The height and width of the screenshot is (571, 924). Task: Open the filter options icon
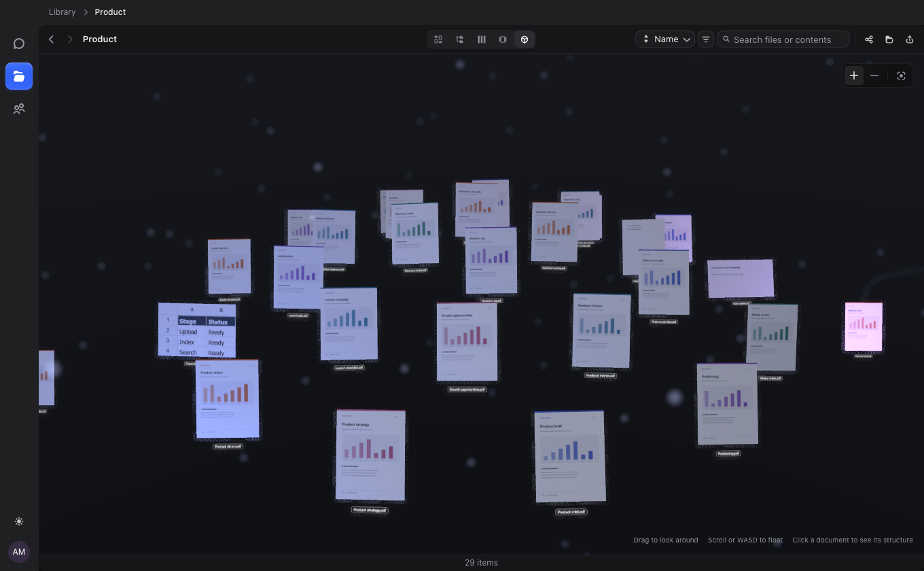pos(706,39)
